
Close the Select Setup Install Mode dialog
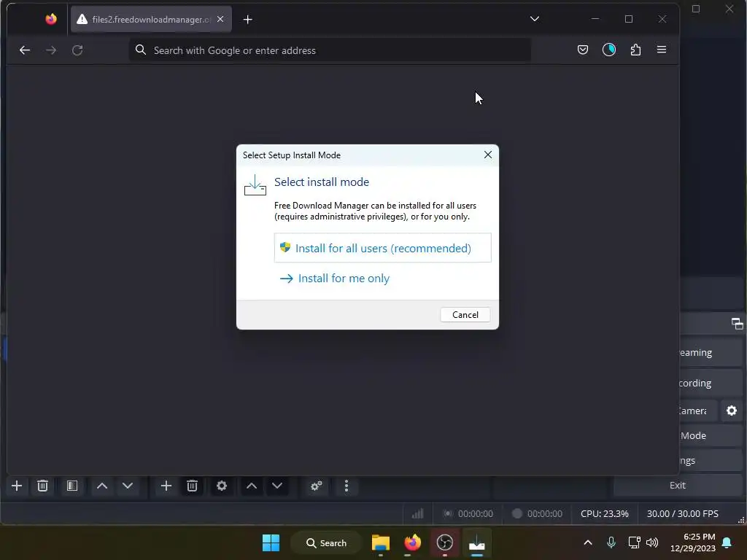(x=487, y=155)
